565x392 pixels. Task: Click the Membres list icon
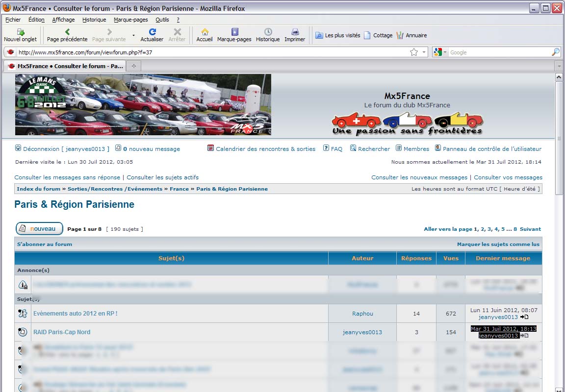[x=399, y=148]
